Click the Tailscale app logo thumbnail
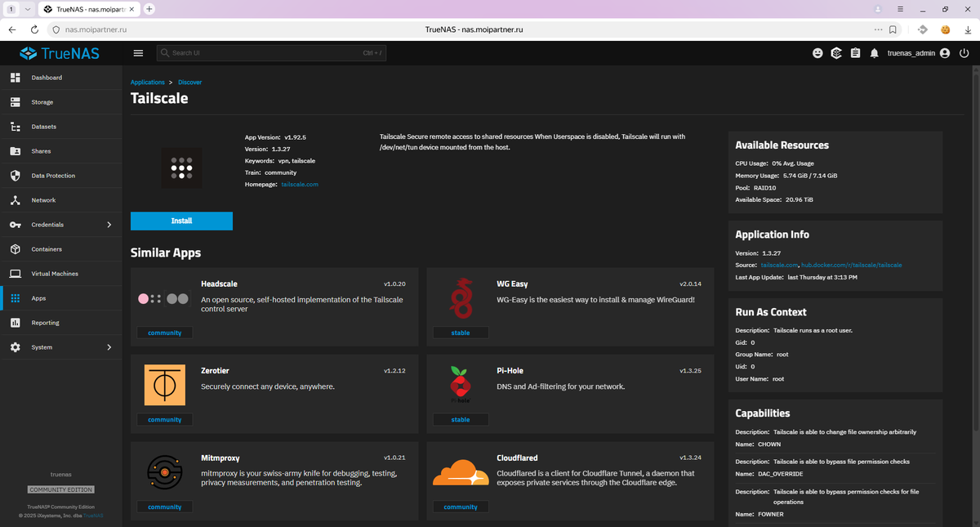 (181, 167)
